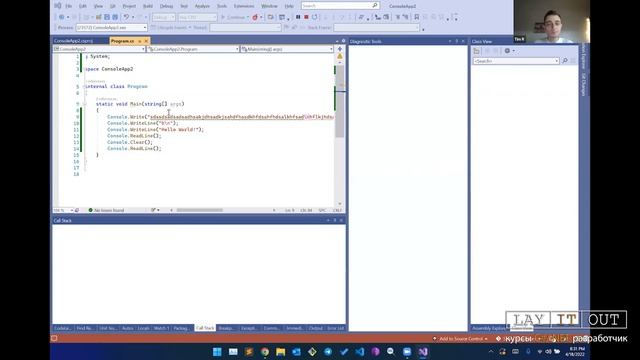Screen dimensions: 640x360
Task: Open Visual Studio Code from taskbar
Action: (x=360, y=352)
